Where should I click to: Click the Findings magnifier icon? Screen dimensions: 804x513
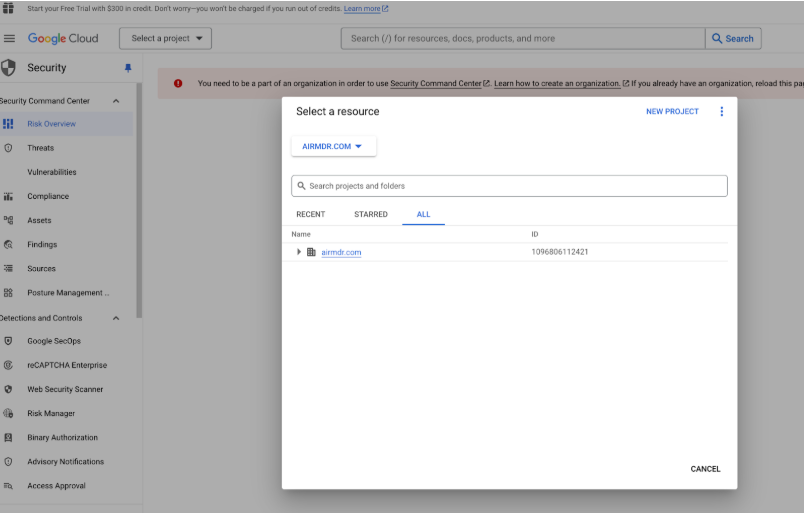click(x=8, y=244)
